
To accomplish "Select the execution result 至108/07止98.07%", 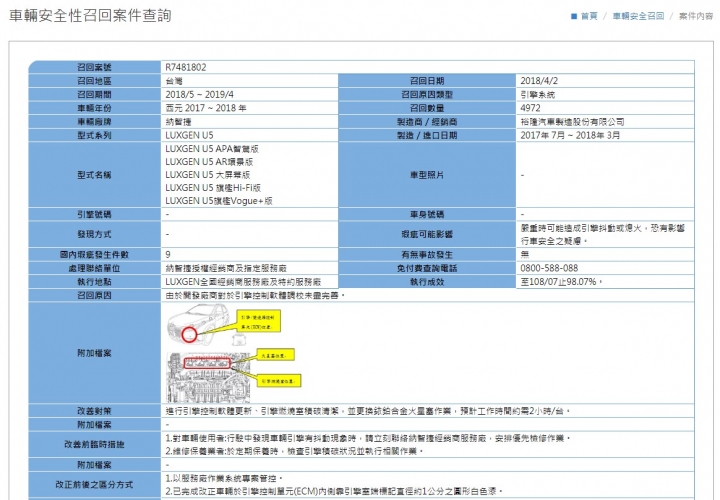I will tap(561, 281).
